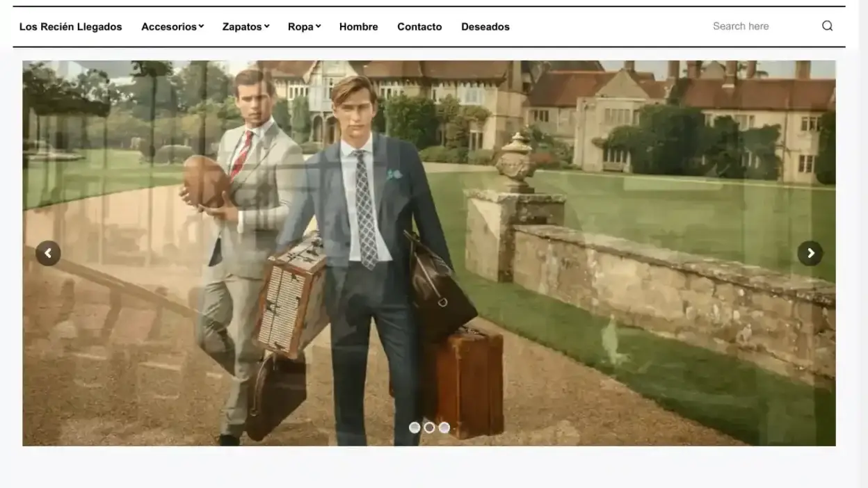Click the search magnifying glass icon
This screenshot has width=868, height=488.
pyautogui.click(x=827, y=26)
